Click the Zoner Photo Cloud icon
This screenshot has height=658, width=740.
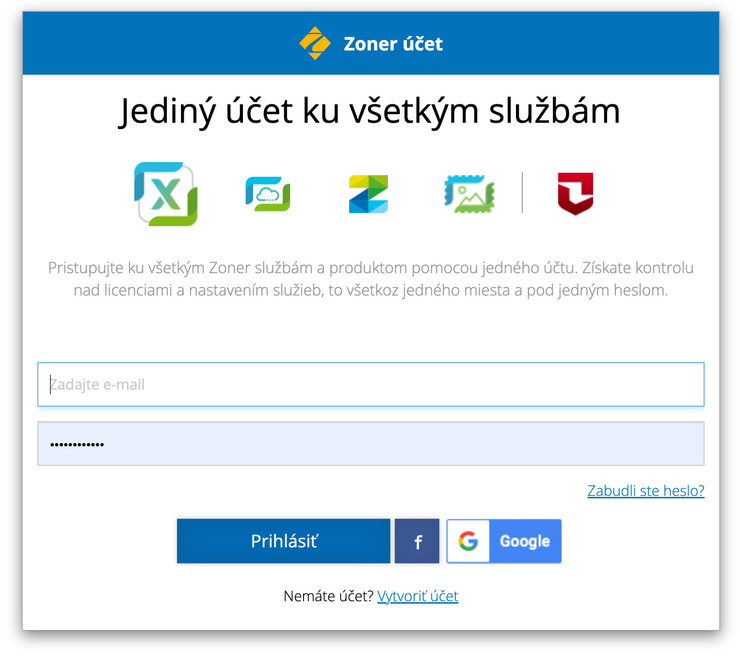[x=268, y=194]
